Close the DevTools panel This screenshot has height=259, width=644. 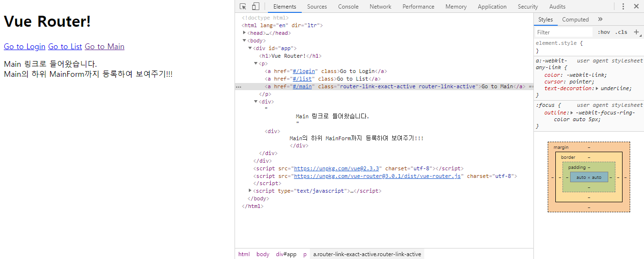point(636,7)
